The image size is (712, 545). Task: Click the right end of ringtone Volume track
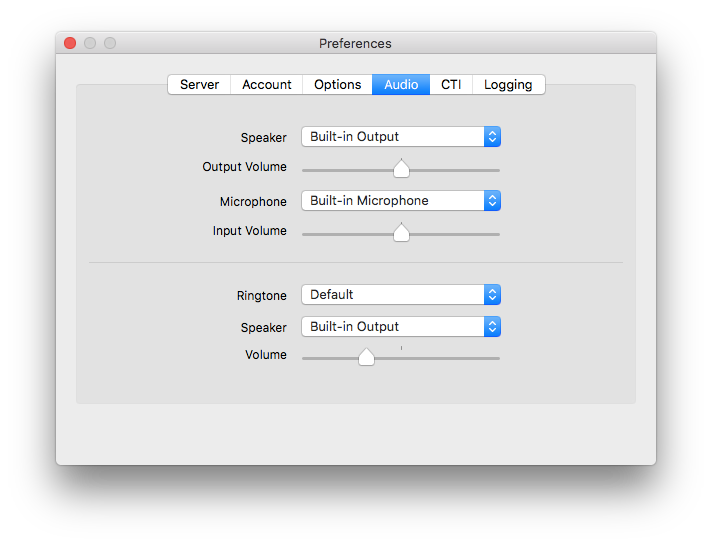click(497, 358)
